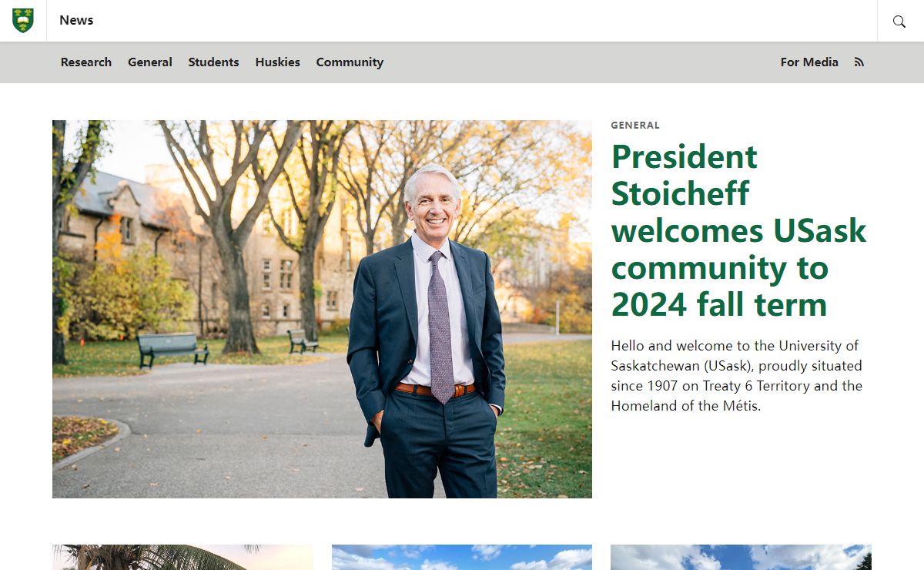
Task: Click the GENERAL category label above headline
Action: tap(635, 126)
